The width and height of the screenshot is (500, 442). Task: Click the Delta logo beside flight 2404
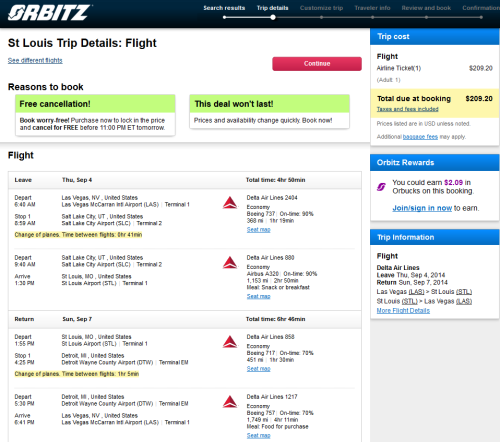230,203
